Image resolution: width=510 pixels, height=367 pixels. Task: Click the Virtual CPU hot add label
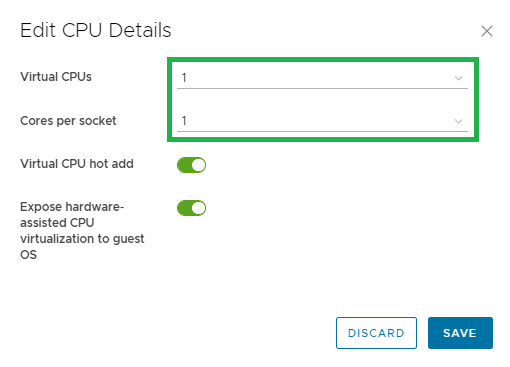(77, 164)
